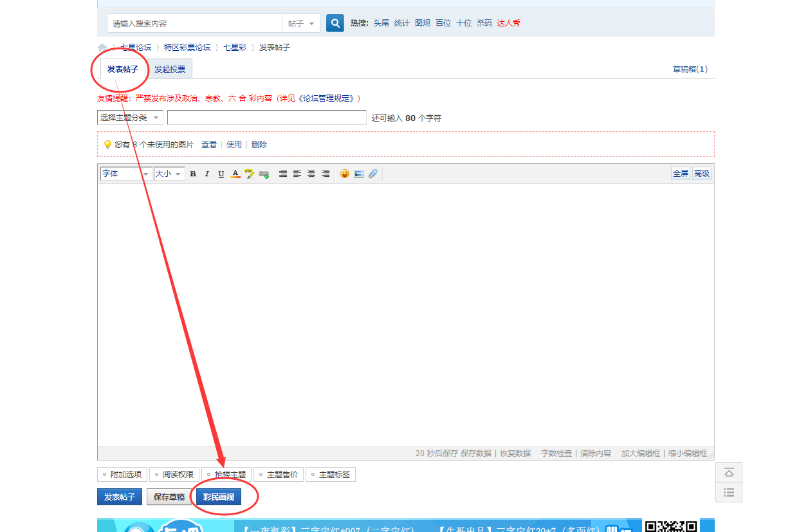This screenshot has height=532, width=799.
Task: Open the smiley emoticon picker
Action: (x=345, y=174)
